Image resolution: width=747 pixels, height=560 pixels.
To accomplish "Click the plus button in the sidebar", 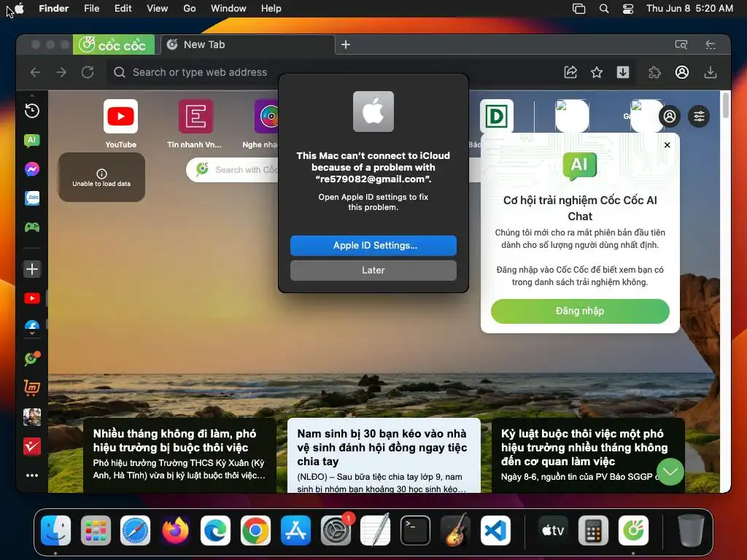I will [32, 269].
